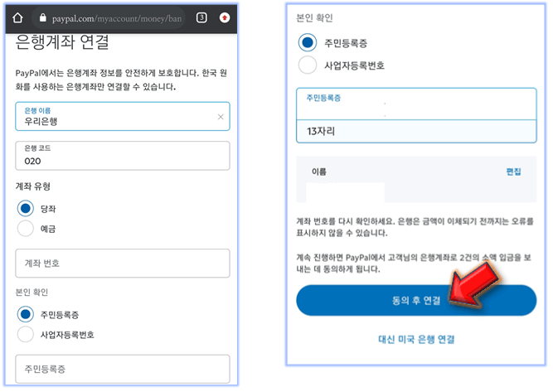
Task: Click the 주민등록증 input field in left panel
Action: (x=123, y=369)
